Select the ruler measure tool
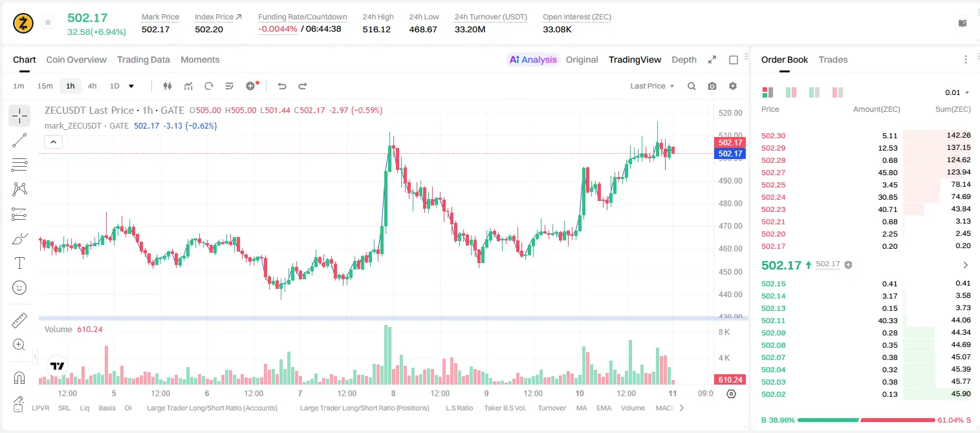 [19, 321]
